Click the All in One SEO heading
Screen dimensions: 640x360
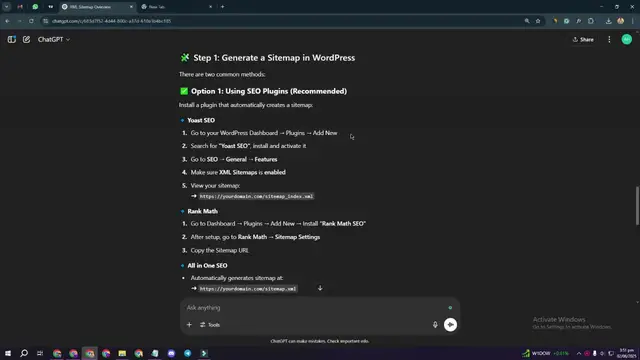pos(207,265)
